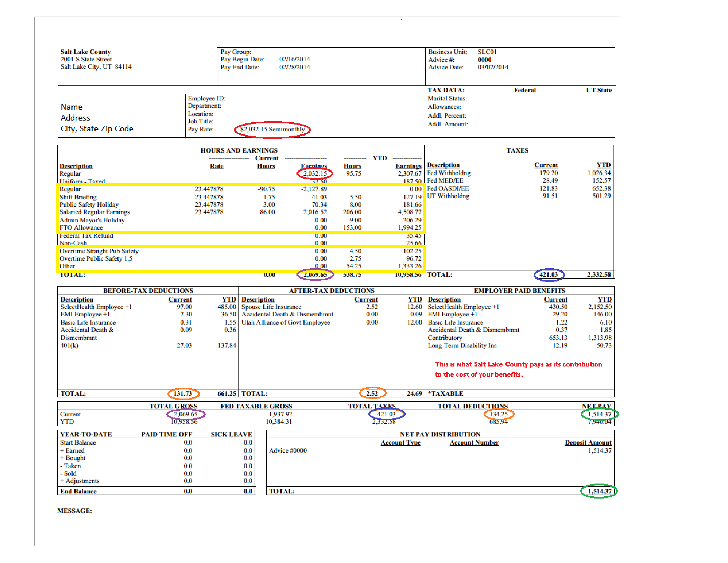
Task: Select the Pay End Date 02/28/2014
Action: pyautogui.click(x=294, y=67)
